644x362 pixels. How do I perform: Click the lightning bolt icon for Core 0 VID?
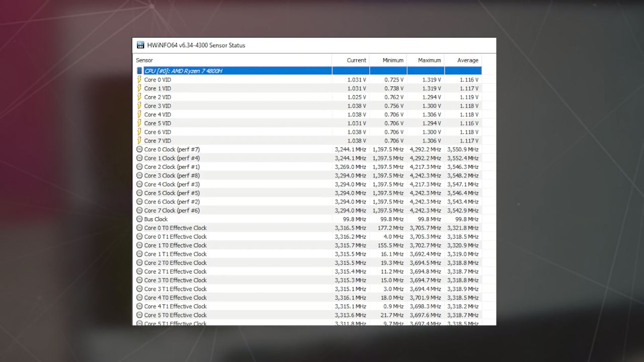click(x=139, y=79)
